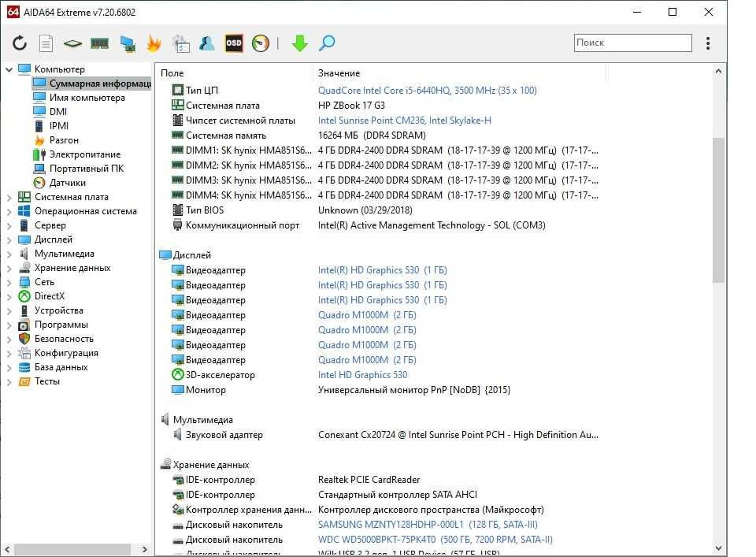Select the Realtek PCIE CardReader row
756x557 pixels.
point(380,480)
